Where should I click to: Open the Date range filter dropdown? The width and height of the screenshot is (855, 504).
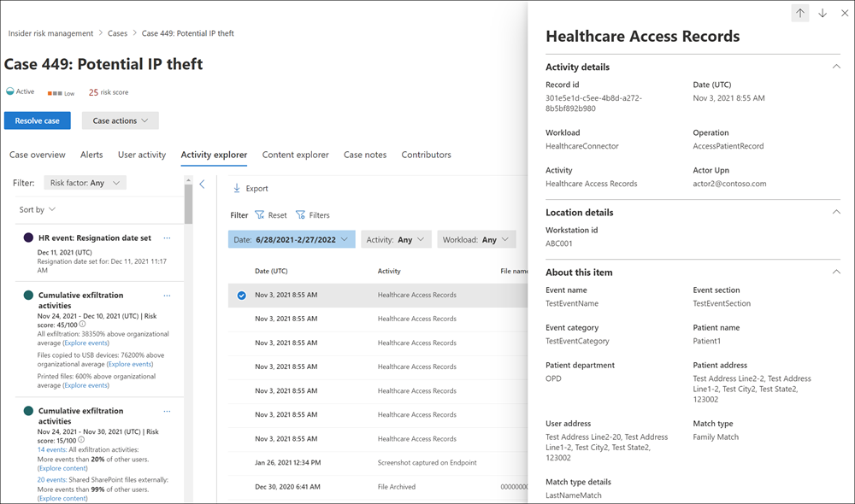pos(291,240)
